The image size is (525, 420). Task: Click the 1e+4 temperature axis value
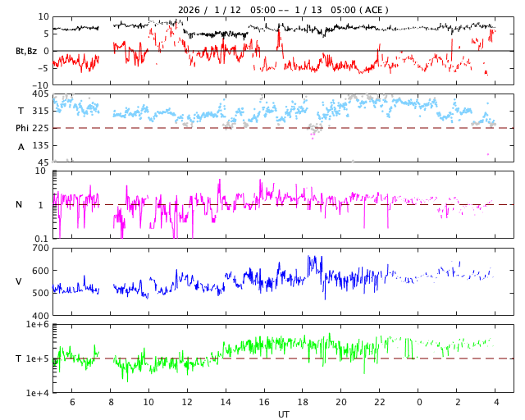37,393
